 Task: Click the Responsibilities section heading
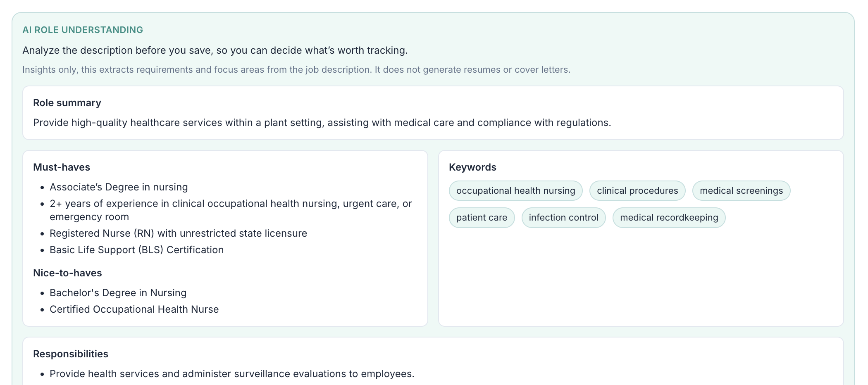tap(71, 354)
